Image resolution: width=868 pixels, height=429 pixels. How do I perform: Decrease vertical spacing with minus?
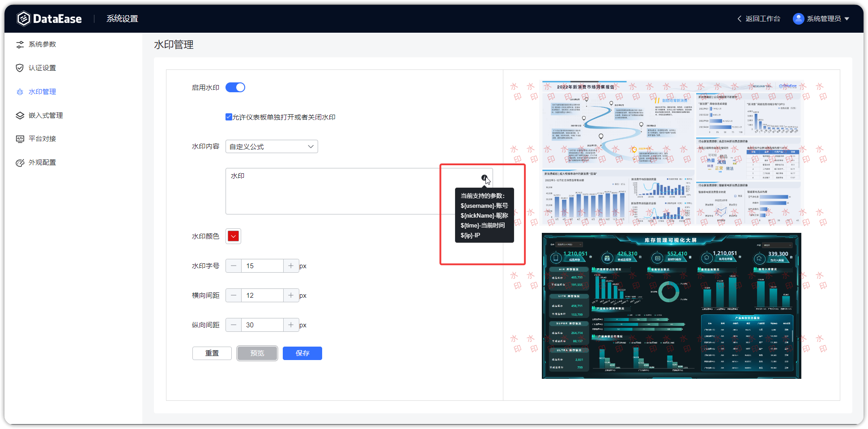pos(234,325)
